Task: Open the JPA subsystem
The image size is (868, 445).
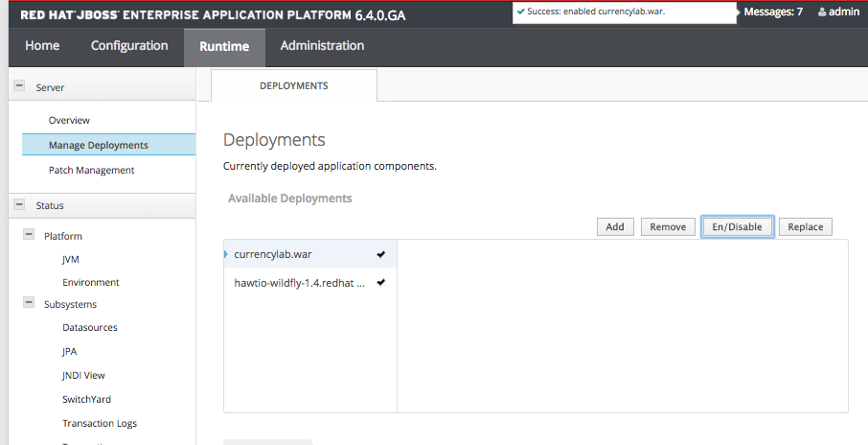Action: pos(69,351)
